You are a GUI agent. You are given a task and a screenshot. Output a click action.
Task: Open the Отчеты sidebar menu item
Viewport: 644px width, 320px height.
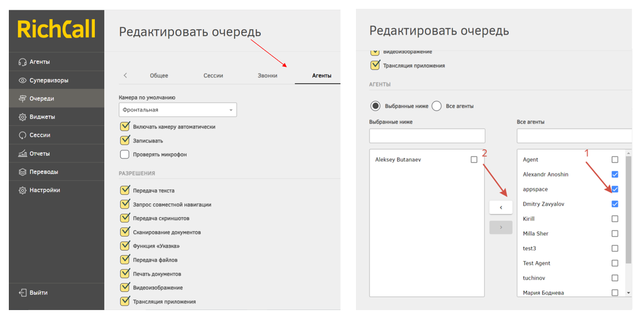[x=56, y=153]
